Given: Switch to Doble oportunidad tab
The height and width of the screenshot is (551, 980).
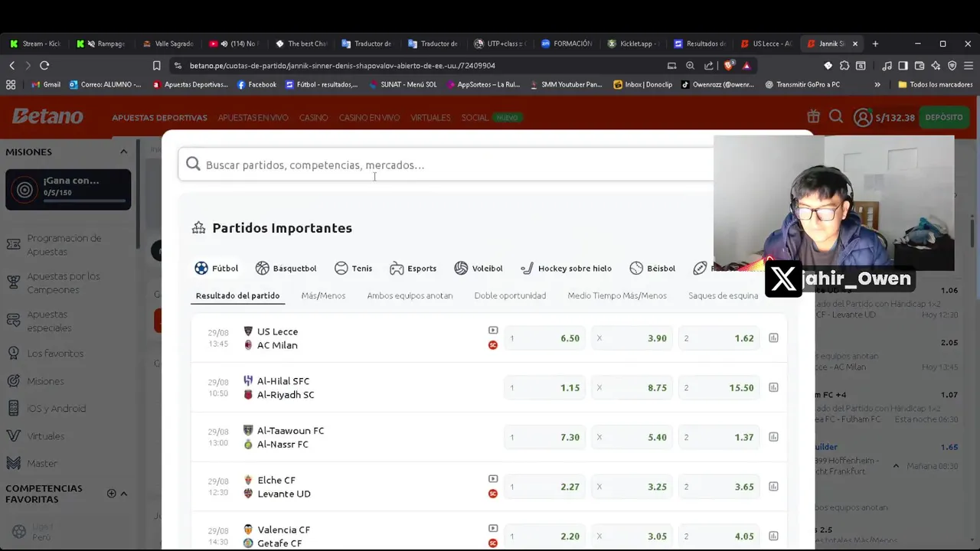Looking at the screenshot, I should pyautogui.click(x=510, y=295).
